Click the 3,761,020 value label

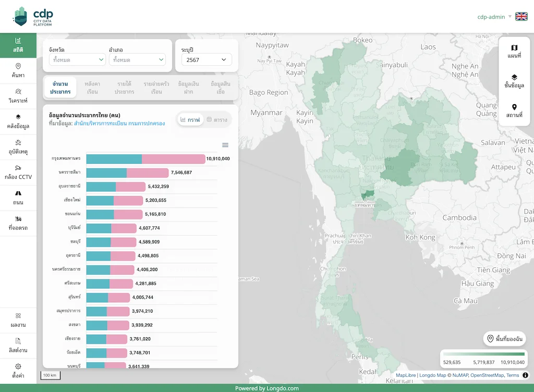[140, 339]
